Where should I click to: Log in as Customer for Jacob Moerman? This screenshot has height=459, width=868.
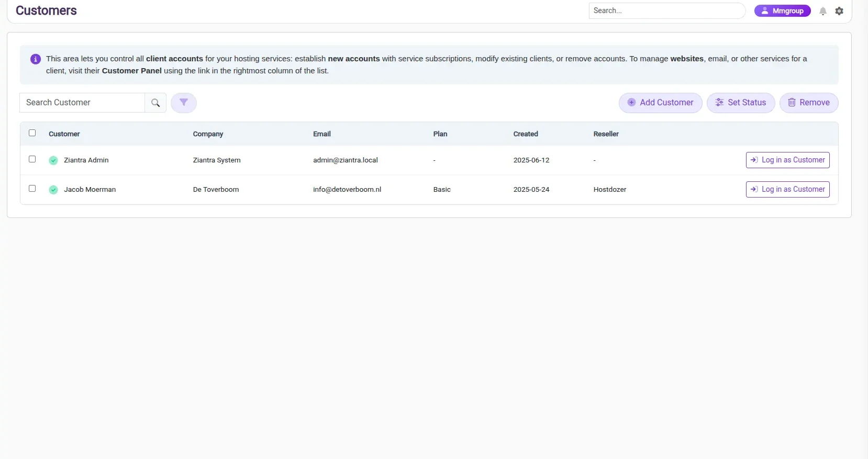tap(787, 189)
